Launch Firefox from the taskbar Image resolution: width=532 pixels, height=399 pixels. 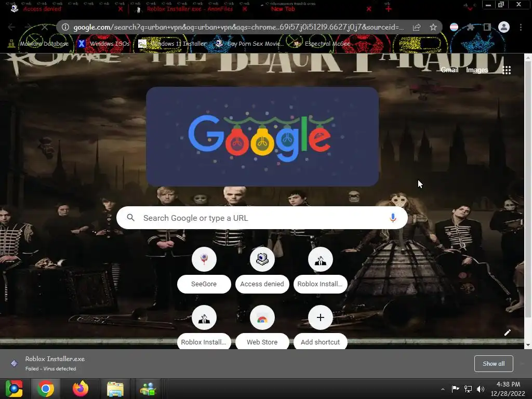pos(81,389)
